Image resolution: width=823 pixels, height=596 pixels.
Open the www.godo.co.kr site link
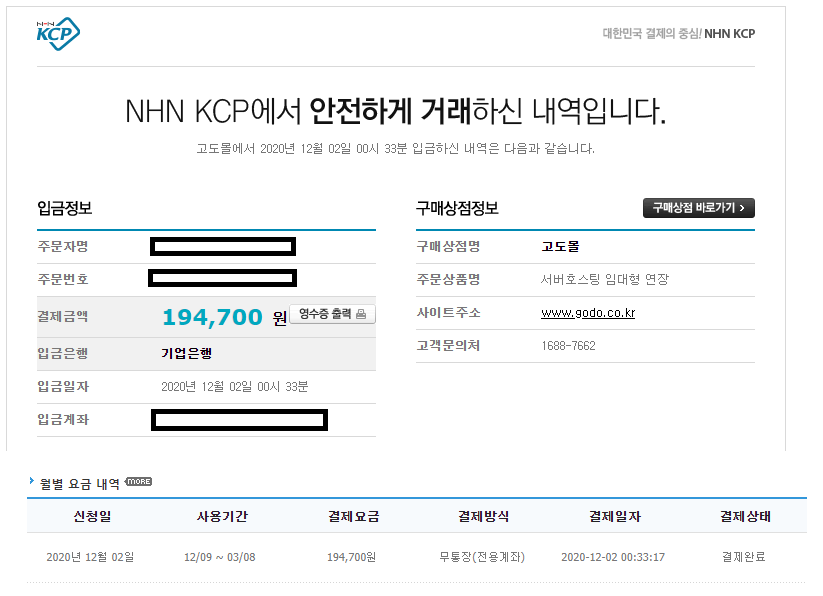tap(588, 313)
